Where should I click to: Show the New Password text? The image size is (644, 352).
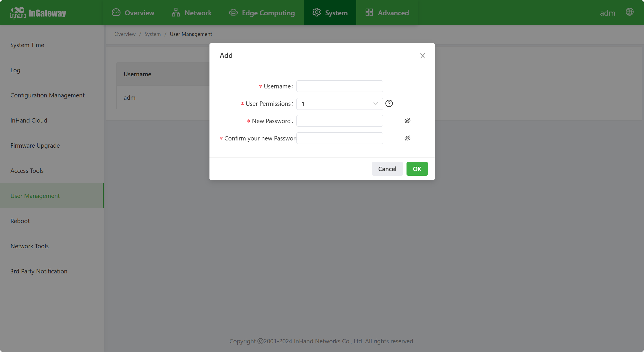(x=407, y=121)
